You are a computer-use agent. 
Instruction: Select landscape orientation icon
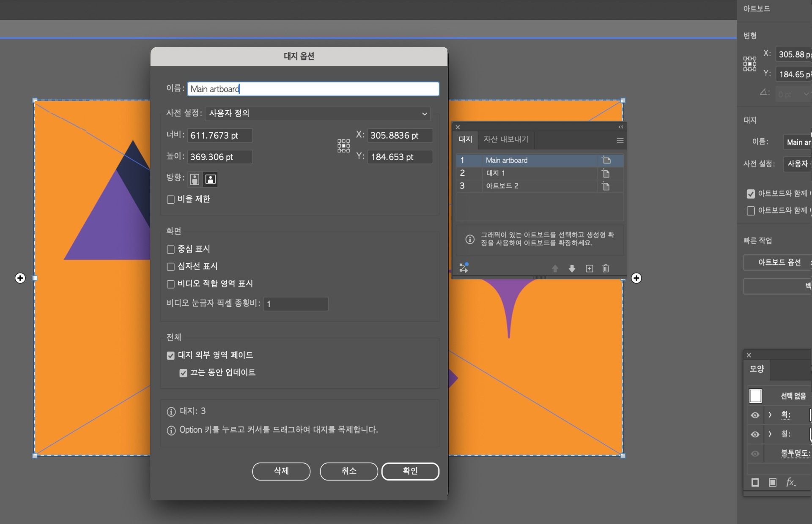[x=210, y=179]
